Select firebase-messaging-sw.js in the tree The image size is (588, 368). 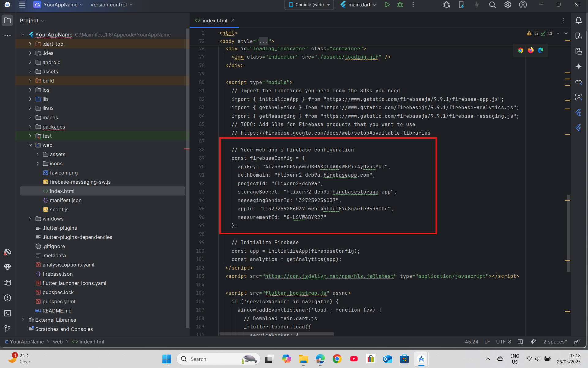tap(80, 182)
